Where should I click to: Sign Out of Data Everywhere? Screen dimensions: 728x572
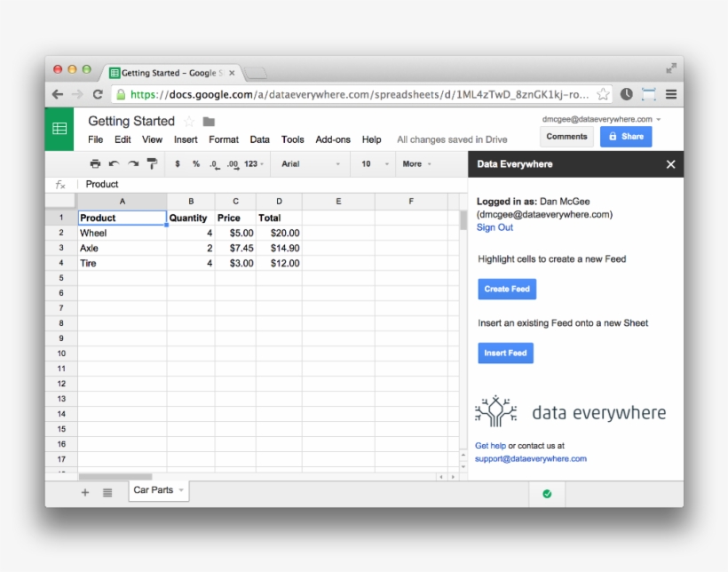pos(495,227)
